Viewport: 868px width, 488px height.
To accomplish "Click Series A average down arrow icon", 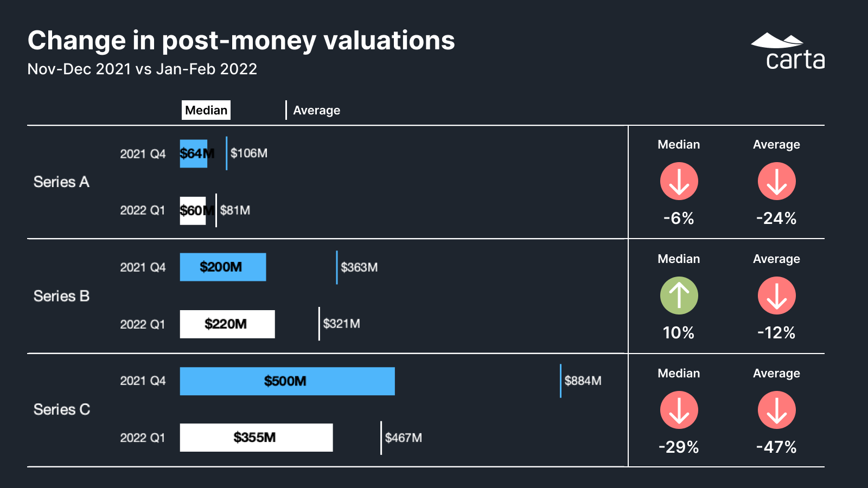I will click(x=776, y=181).
